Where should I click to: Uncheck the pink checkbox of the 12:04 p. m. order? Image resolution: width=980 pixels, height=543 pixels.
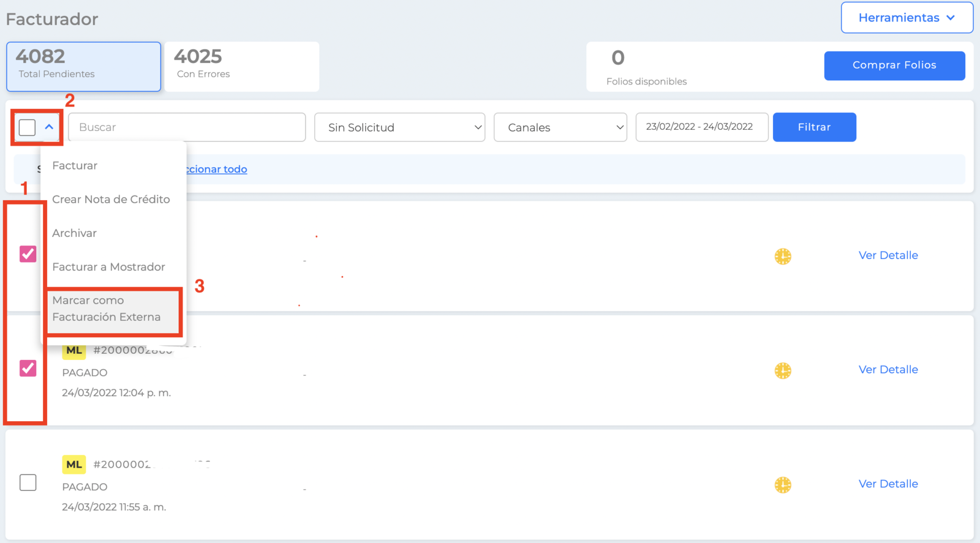click(x=28, y=368)
